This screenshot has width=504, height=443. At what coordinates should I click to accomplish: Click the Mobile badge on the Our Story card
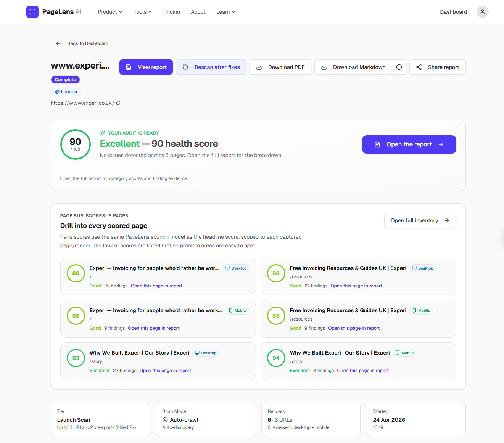[x=404, y=353]
